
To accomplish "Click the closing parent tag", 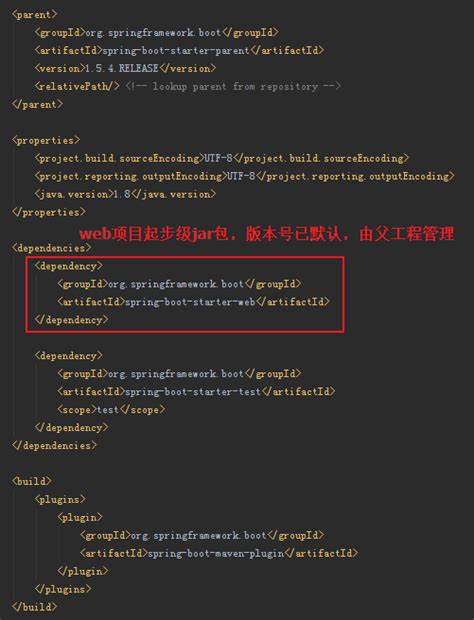I will pyautogui.click(x=37, y=104).
